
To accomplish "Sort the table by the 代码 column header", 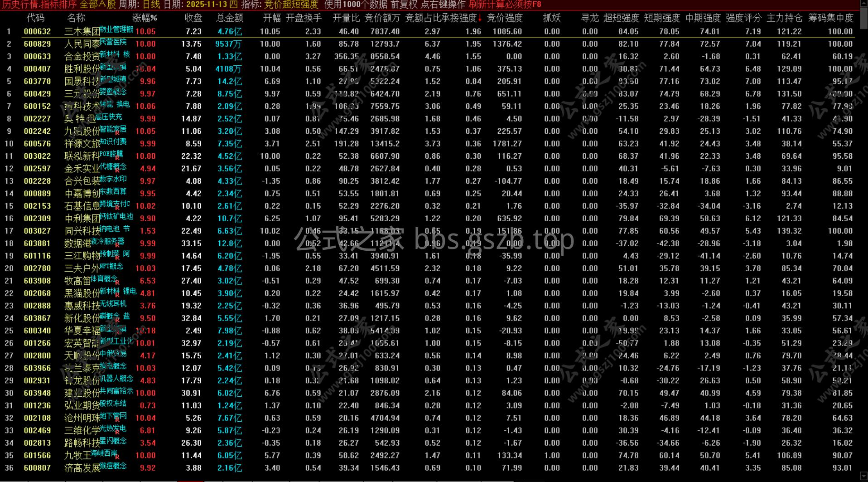I will pos(36,18).
